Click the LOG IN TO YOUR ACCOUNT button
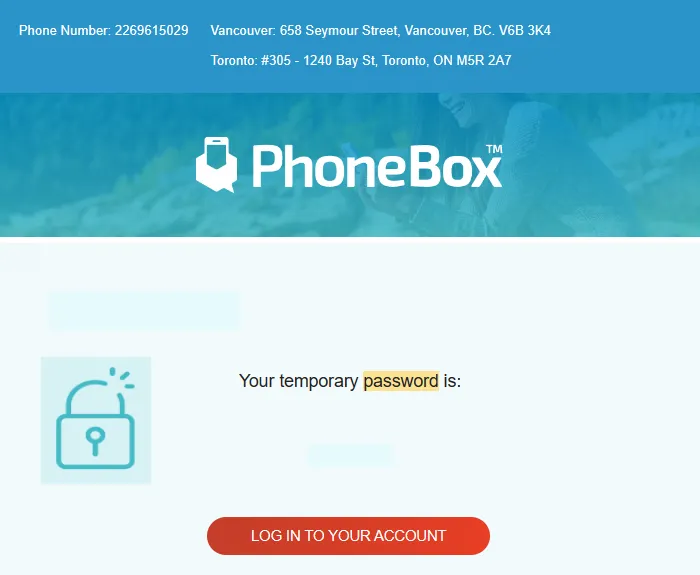The height and width of the screenshot is (575, 700). [348, 536]
